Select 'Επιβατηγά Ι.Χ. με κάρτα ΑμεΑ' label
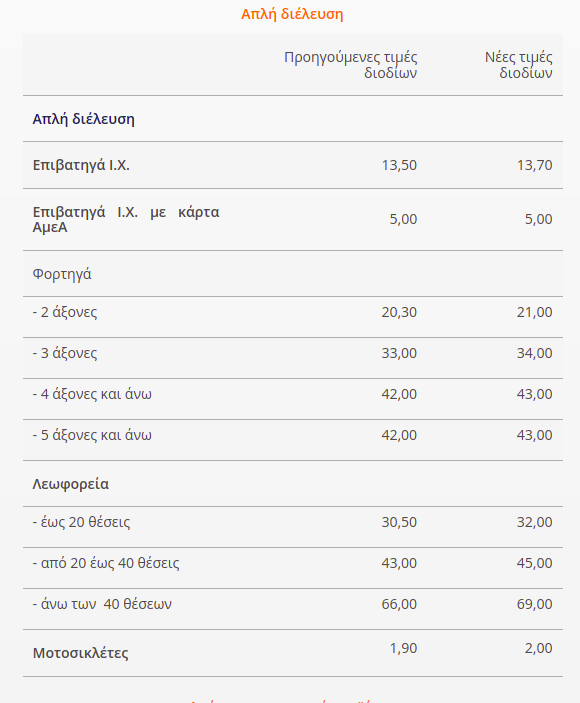The height and width of the screenshot is (703, 580). (126, 219)
